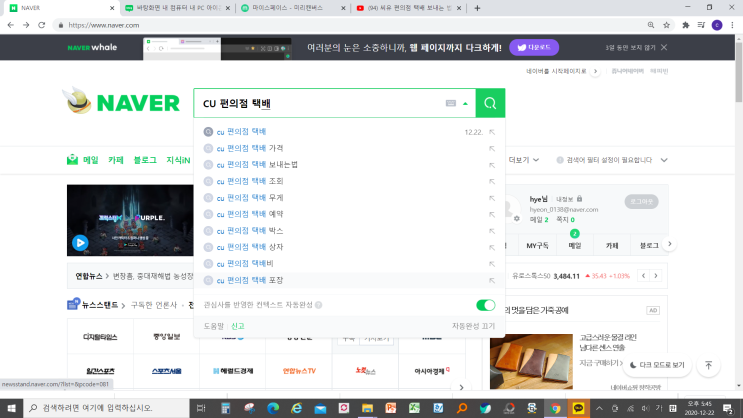Open a new browser tab with plus button
743x418 pixels.
(477, 8)
